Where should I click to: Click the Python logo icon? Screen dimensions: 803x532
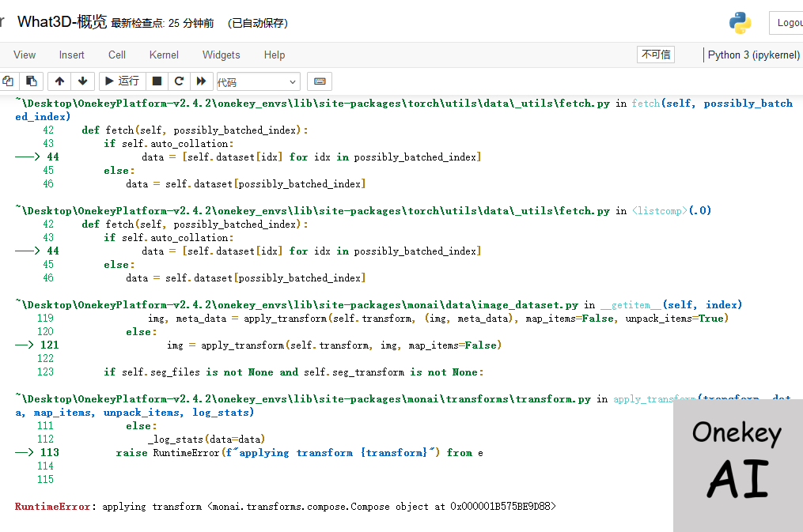(741, 23)
